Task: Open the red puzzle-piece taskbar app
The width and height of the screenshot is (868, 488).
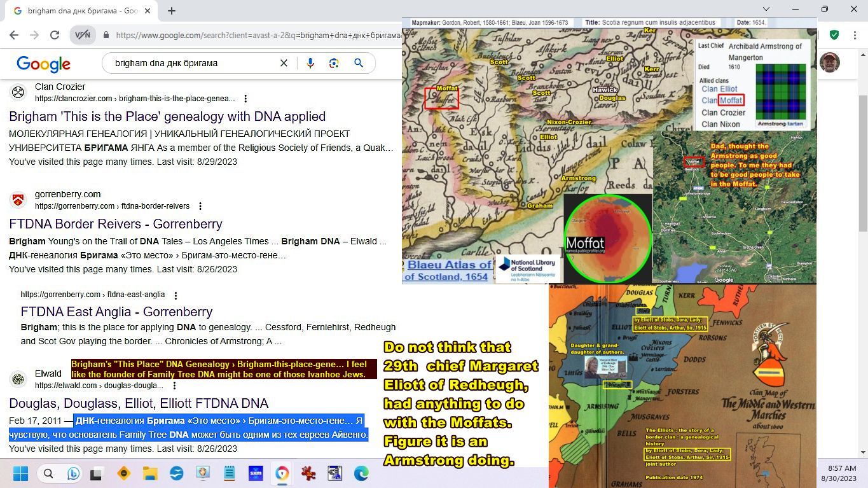Action: (x=308, y=473)
